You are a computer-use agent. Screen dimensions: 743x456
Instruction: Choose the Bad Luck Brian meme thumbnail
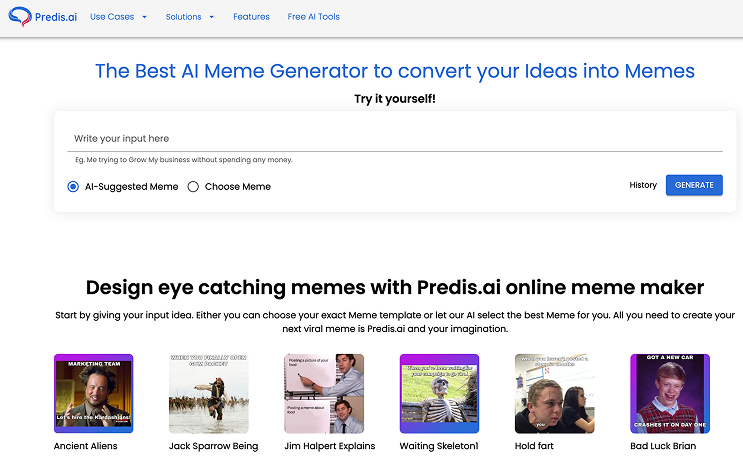coord(670,393)
